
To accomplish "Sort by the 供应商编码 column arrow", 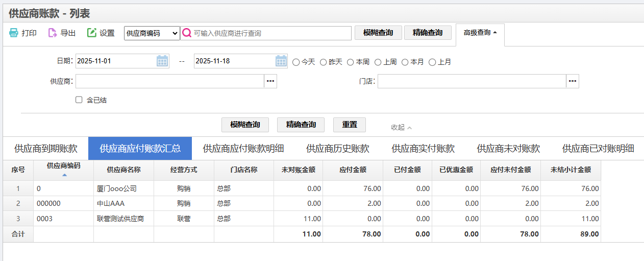I will [x=64, y=175].
